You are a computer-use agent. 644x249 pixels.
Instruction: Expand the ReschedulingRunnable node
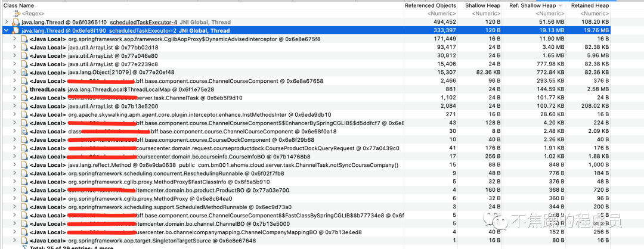(15, 173)
